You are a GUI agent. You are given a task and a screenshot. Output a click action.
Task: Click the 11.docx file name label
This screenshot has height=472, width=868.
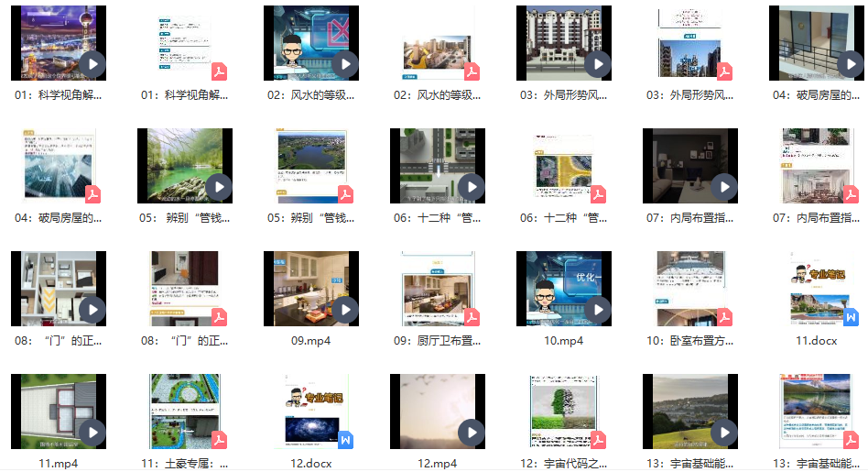[x=816, y=341]
